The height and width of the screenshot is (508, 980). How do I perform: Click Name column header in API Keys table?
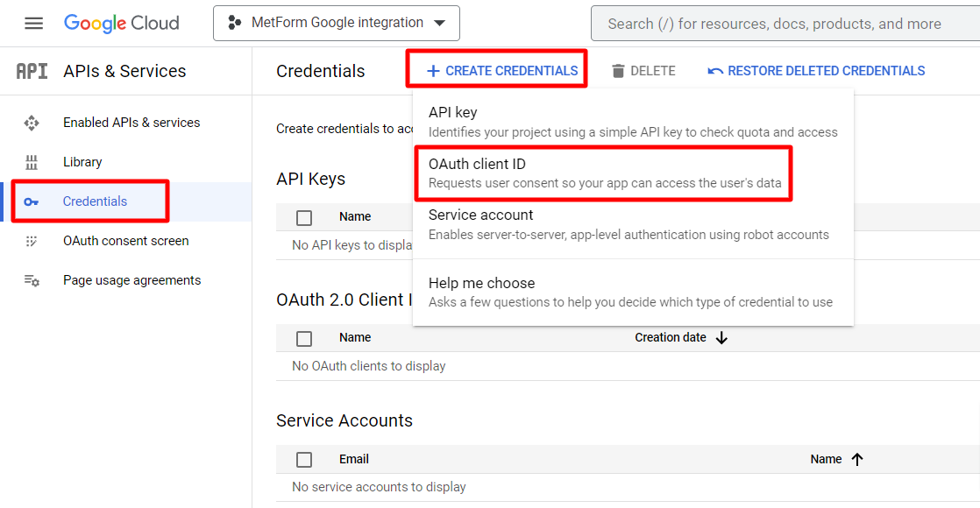tap(355, 217)
